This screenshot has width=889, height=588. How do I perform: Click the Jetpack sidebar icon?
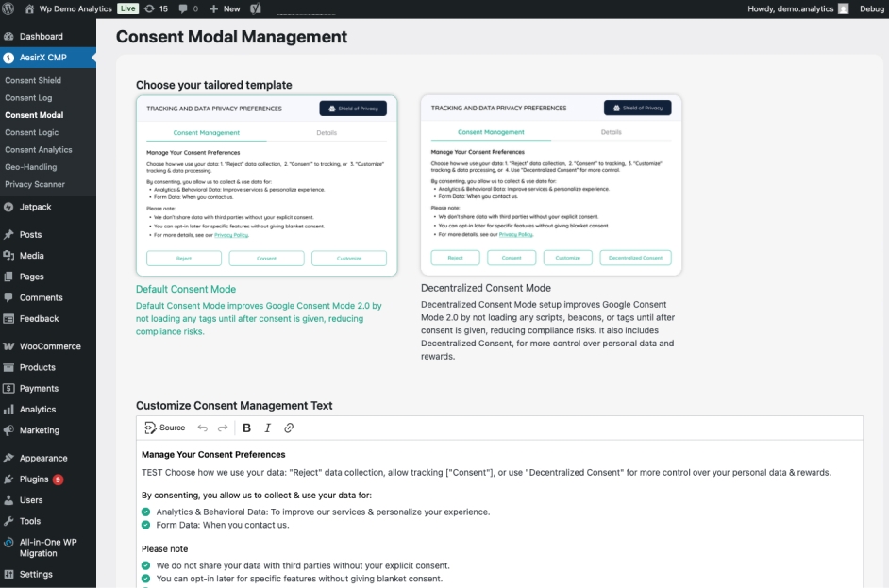point(8,207)
